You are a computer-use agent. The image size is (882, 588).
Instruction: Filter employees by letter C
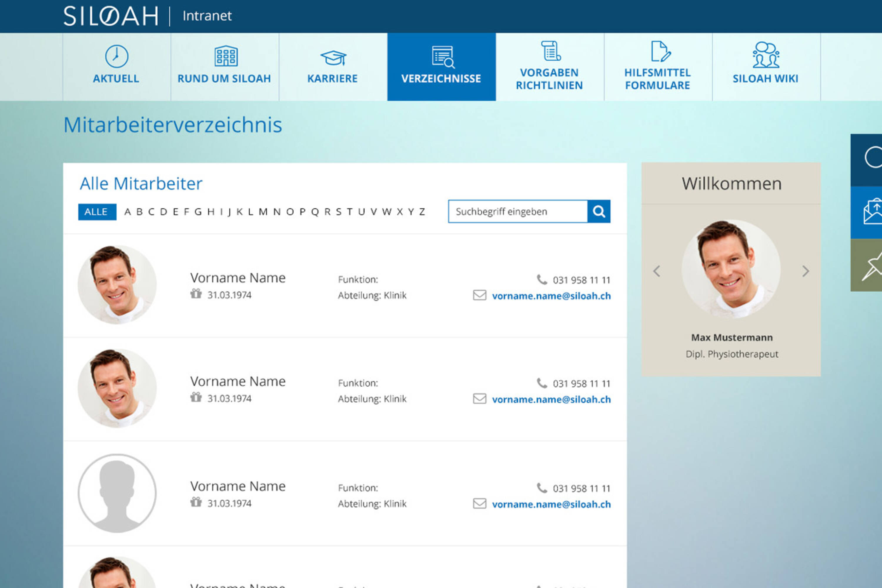[151, 212]
